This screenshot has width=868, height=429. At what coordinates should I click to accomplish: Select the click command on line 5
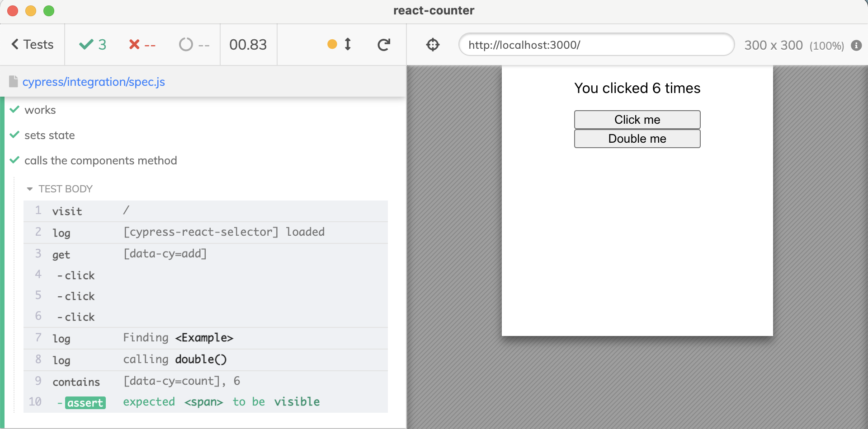click(x=206, y=296)
